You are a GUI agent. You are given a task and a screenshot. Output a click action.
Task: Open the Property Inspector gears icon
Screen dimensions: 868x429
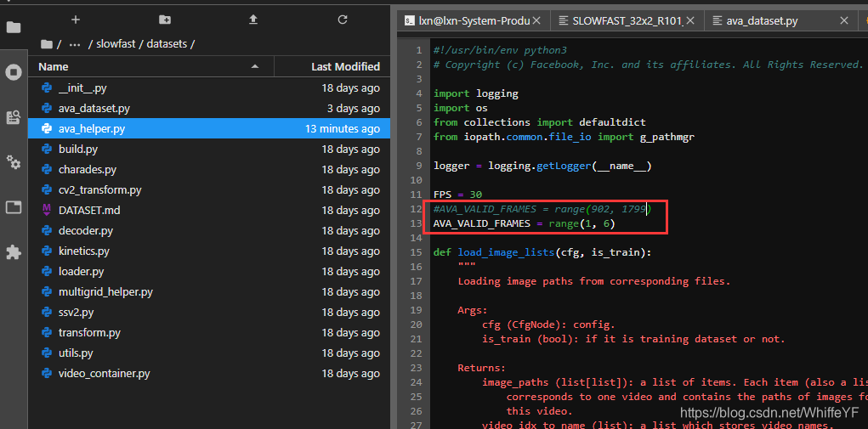point(14,162)
